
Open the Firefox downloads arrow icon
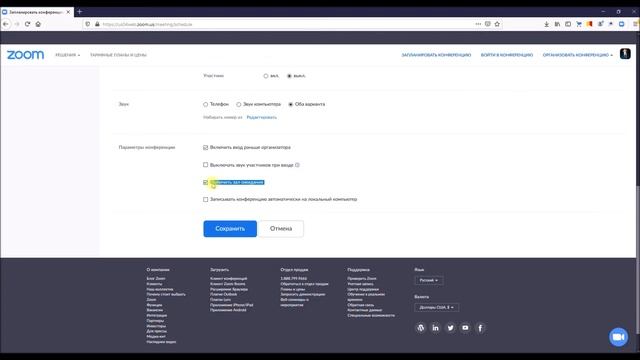tap(546, 24)
